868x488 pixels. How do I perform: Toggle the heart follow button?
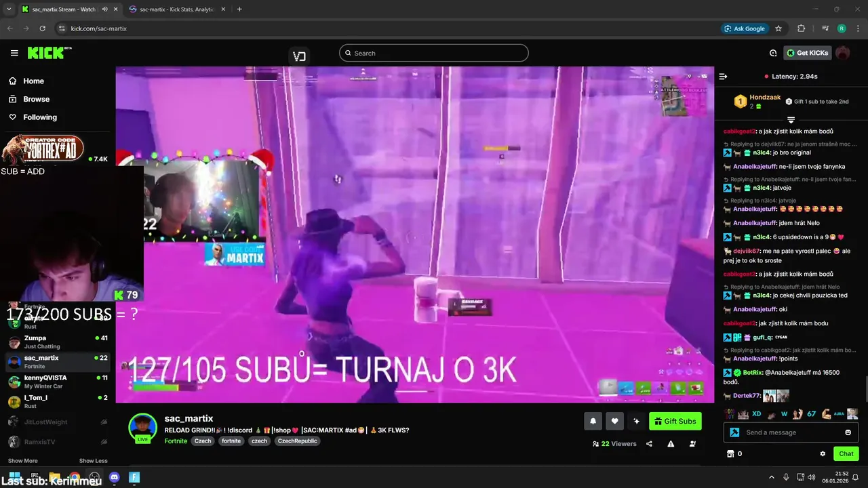click(614, 421)
